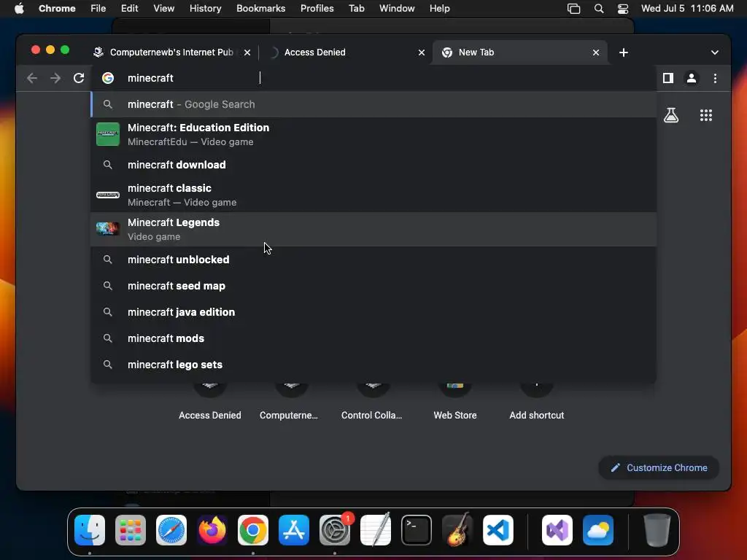
Task: Click the Customize Chrome button
Action: coord(659,467)
